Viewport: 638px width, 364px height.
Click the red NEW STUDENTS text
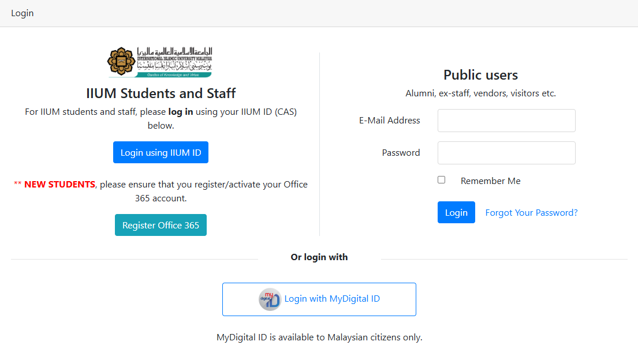pos(58,184)
